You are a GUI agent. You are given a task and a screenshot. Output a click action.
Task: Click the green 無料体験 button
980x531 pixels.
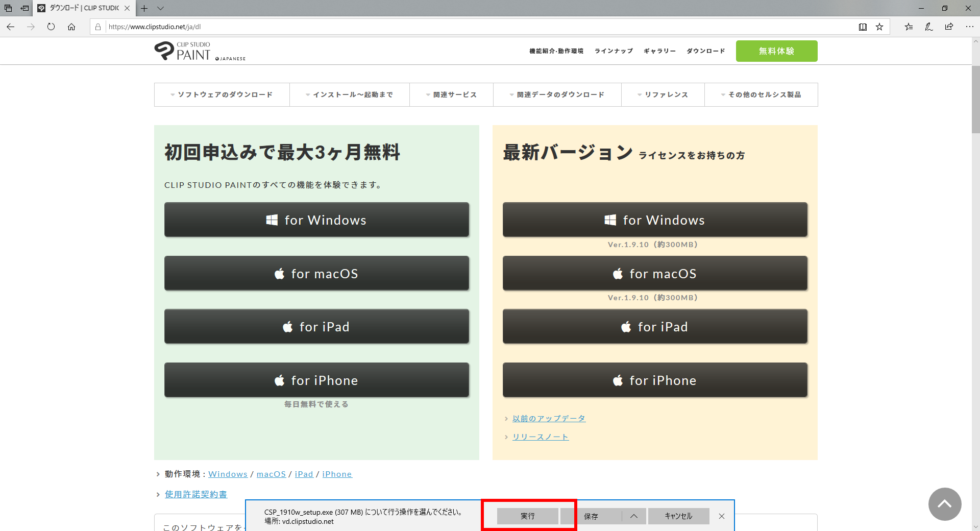[776, 51]
